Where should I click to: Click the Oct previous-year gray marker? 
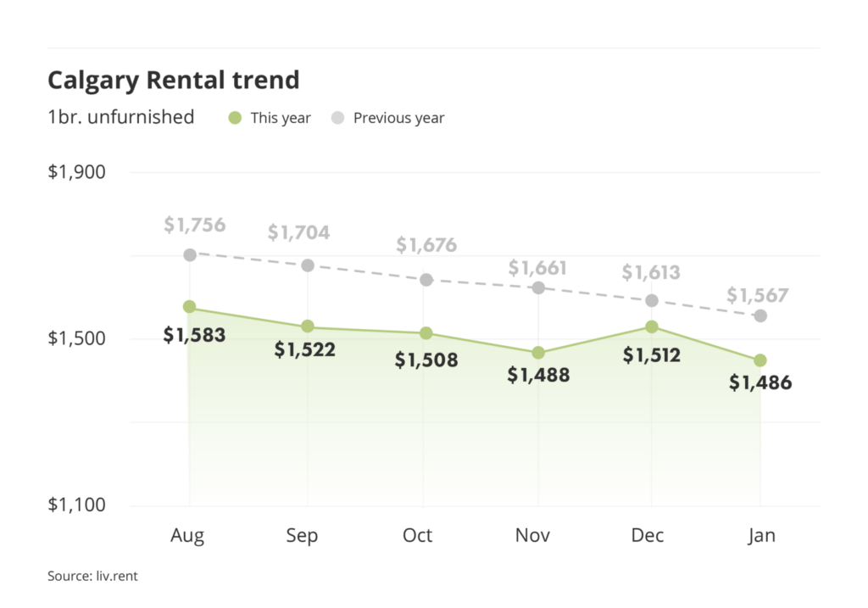(x=426, y=280)
